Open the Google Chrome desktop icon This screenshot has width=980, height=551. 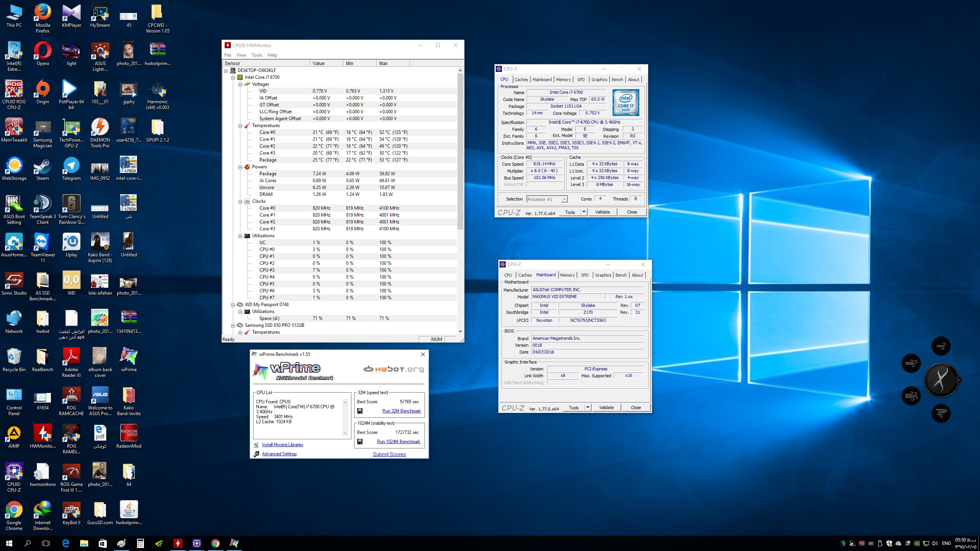[14, 516]
